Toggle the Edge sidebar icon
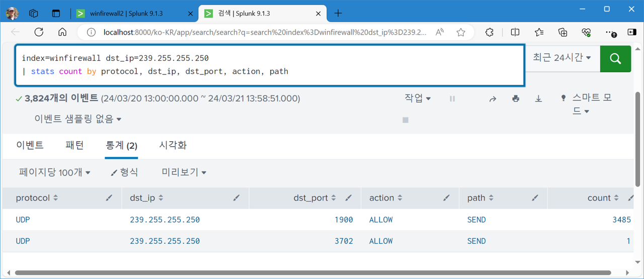The height and width of the screenshot is (279, 644). coord(632,32)
